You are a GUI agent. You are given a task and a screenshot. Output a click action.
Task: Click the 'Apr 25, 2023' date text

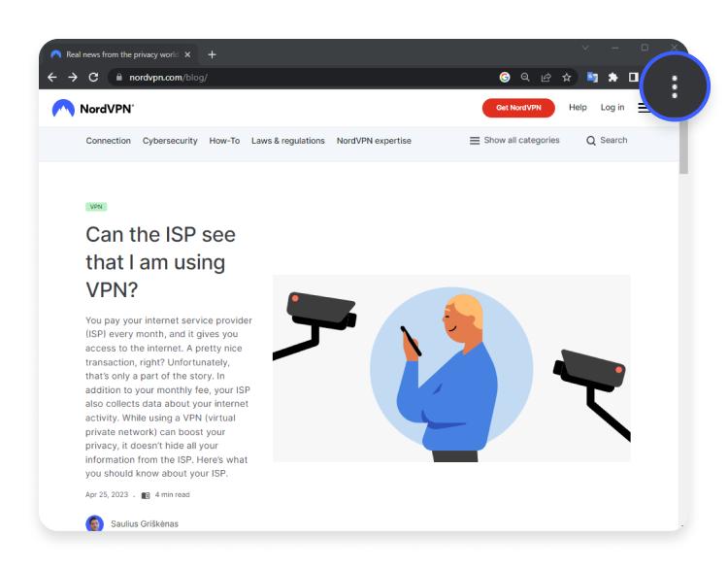coord(107,494)
